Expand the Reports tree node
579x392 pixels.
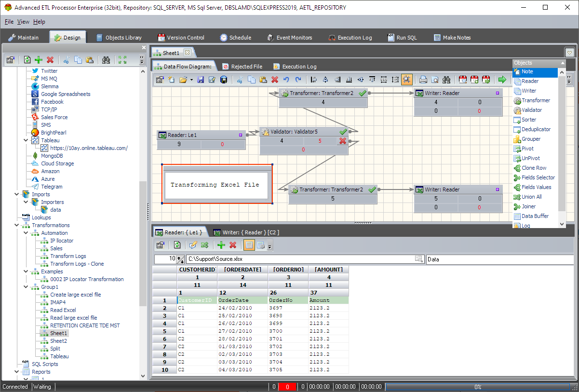click(x=16, y=371)
